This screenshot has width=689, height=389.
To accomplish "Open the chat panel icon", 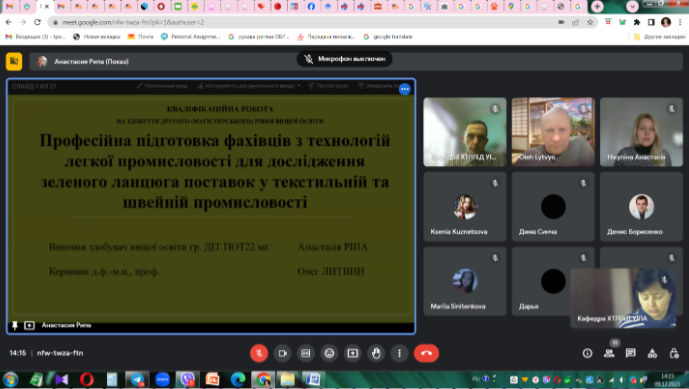I will pos(631,353).
